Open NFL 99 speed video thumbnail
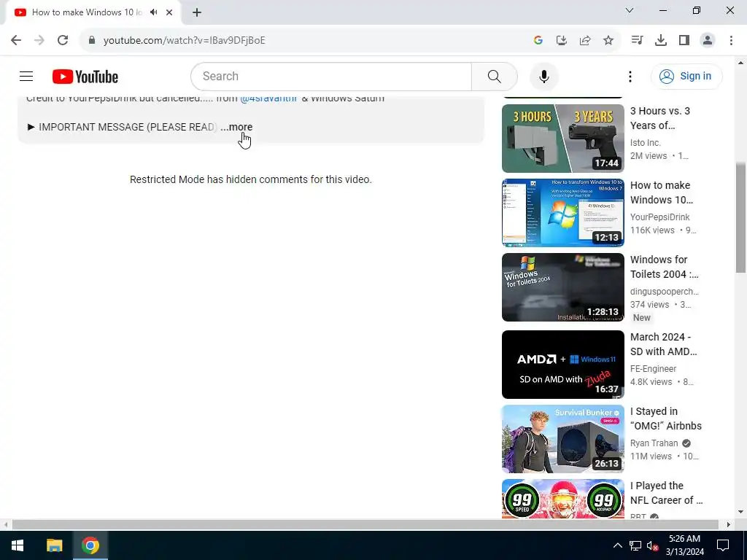This screenshot has width=747, height=560. (562, 499)
